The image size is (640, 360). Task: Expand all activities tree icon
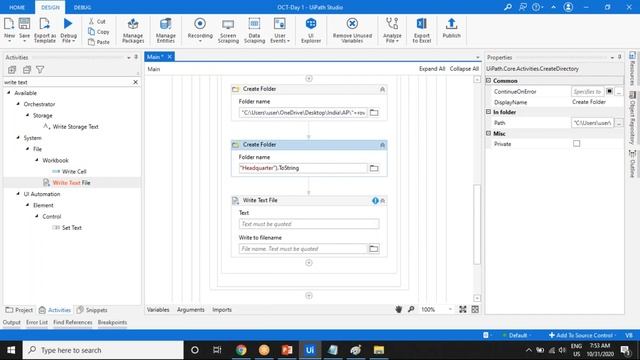[x=12, y=70]
